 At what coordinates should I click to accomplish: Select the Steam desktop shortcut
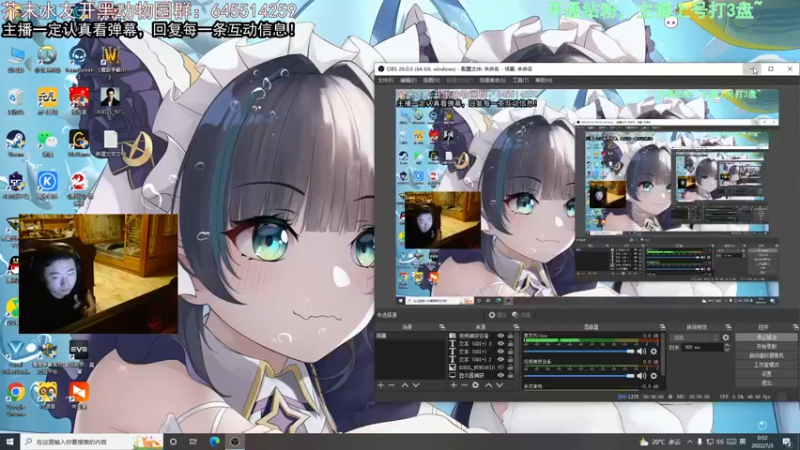[16, 143]
